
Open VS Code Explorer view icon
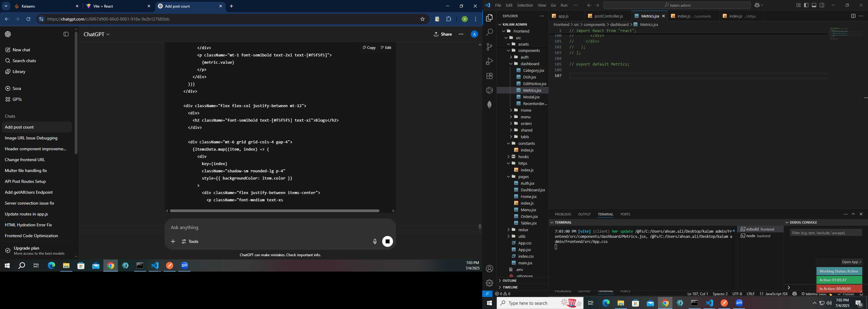(x=489, y=18)
